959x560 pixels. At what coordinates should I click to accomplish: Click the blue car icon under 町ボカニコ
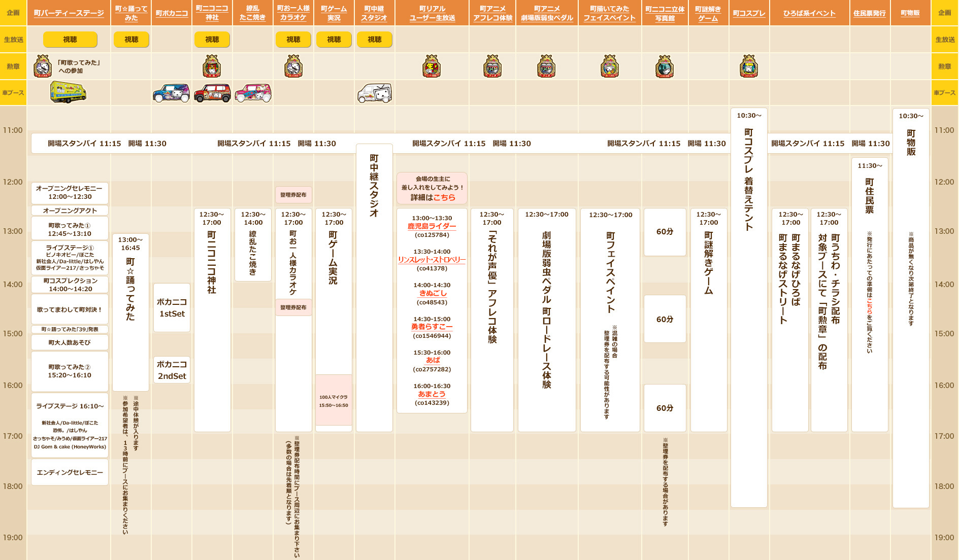coord(172,93)
